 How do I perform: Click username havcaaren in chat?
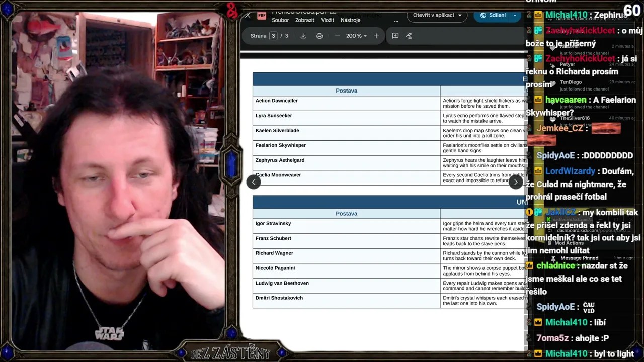click(x=566, y=100)
